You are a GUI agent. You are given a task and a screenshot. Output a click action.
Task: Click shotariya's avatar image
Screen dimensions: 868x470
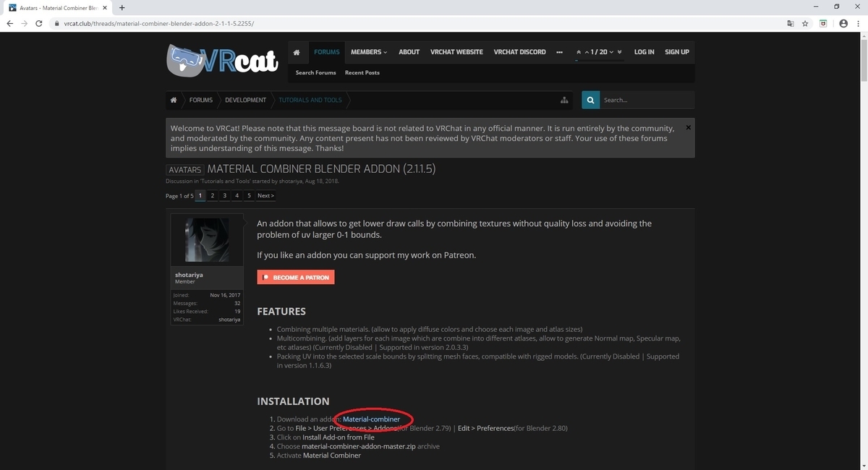click(207, 240)
